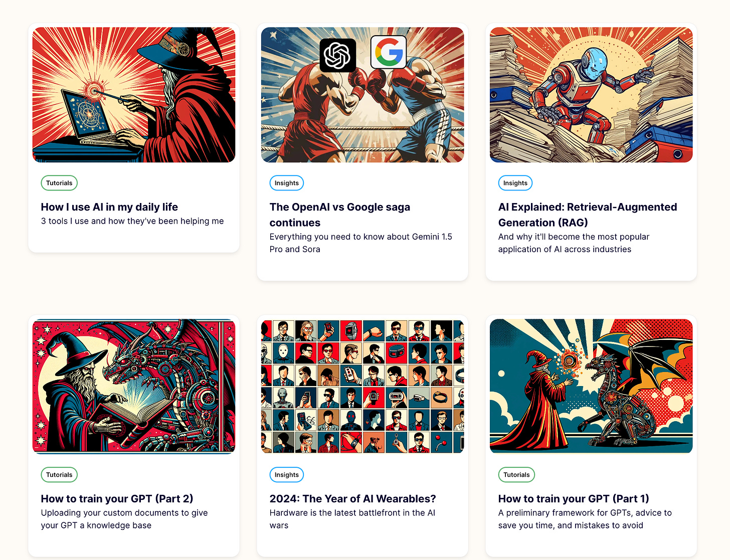Select Tutorials tag on GPT Part 1 post
This screenshot has height=560, width=730.
click(516, 475)
